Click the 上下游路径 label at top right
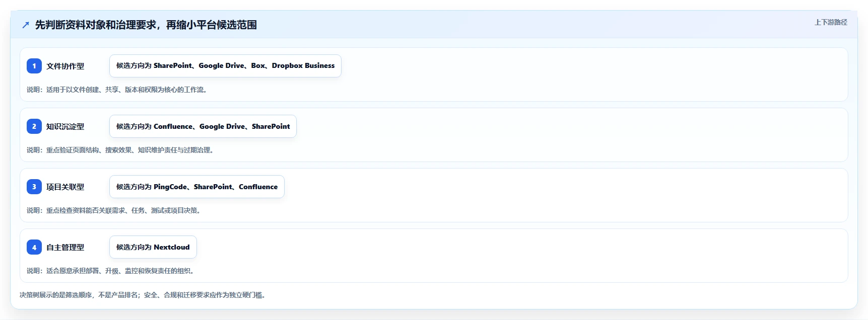The image size is (868, 320). (x=831, y=22)
